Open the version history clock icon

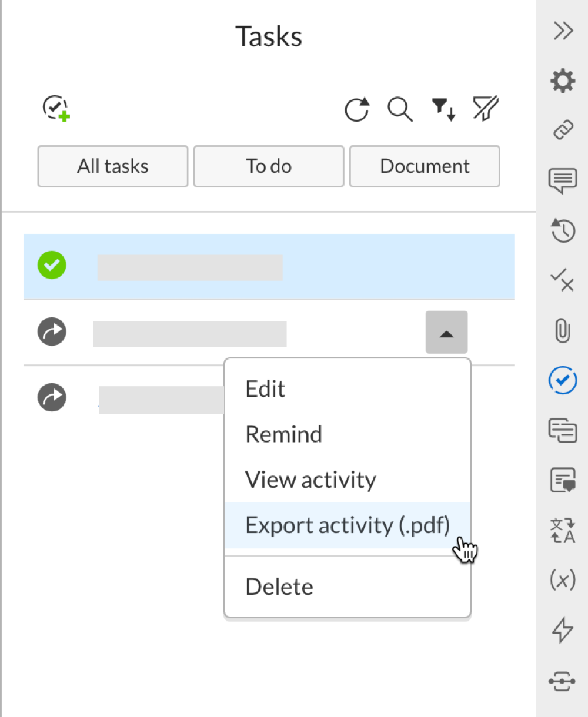[563, 230]
